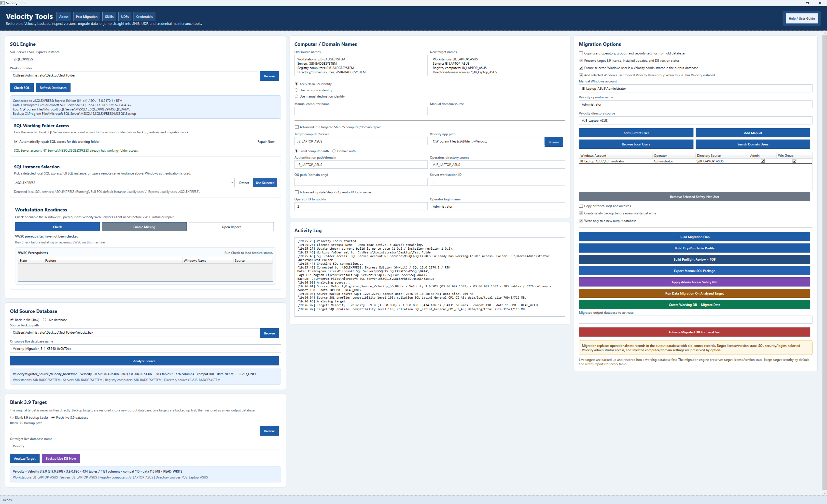This screenshot has height=504, width=827.
Task: Click Build Dry-Run Table Profile
Action: pyautogui.click(x=694, y=248)
